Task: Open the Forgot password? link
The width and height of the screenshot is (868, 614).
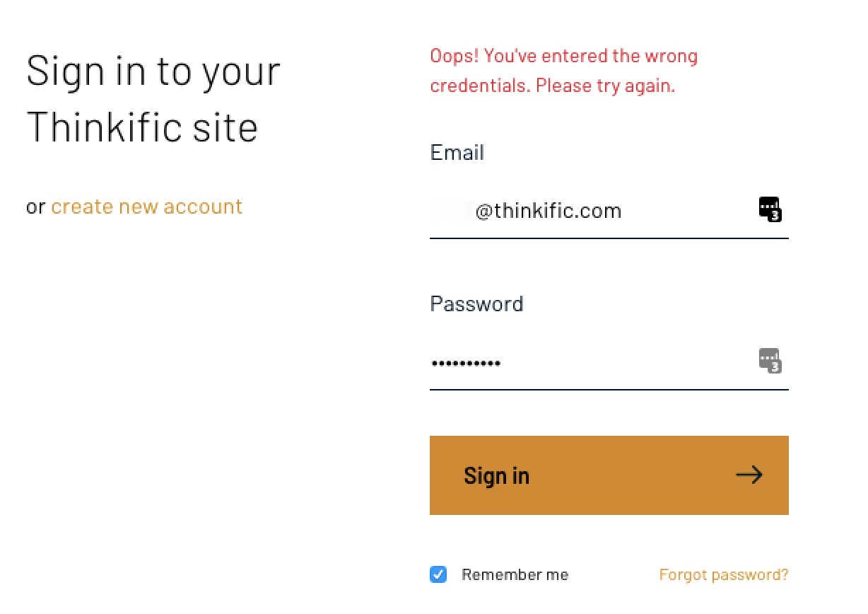Action: point(724,574)
